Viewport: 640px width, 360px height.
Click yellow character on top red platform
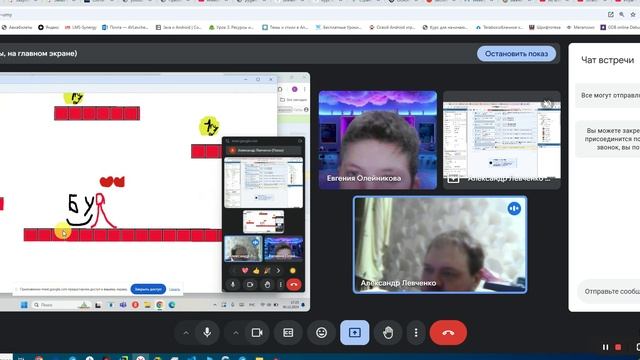pos(73,98)
